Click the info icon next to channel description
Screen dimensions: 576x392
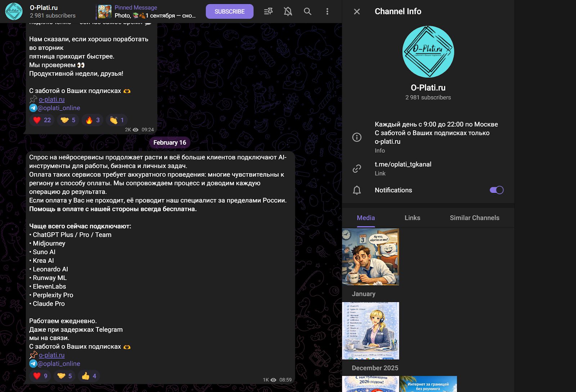pyautogui.click(x=357, y=137)
